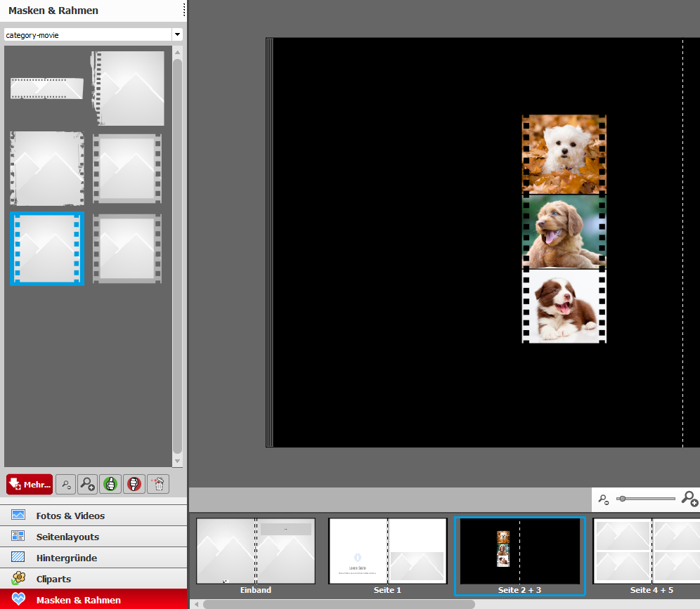Screen dimensions: 700x609
Task: Click the page strip horizontal scrollbar
Action: pos(339,604)
